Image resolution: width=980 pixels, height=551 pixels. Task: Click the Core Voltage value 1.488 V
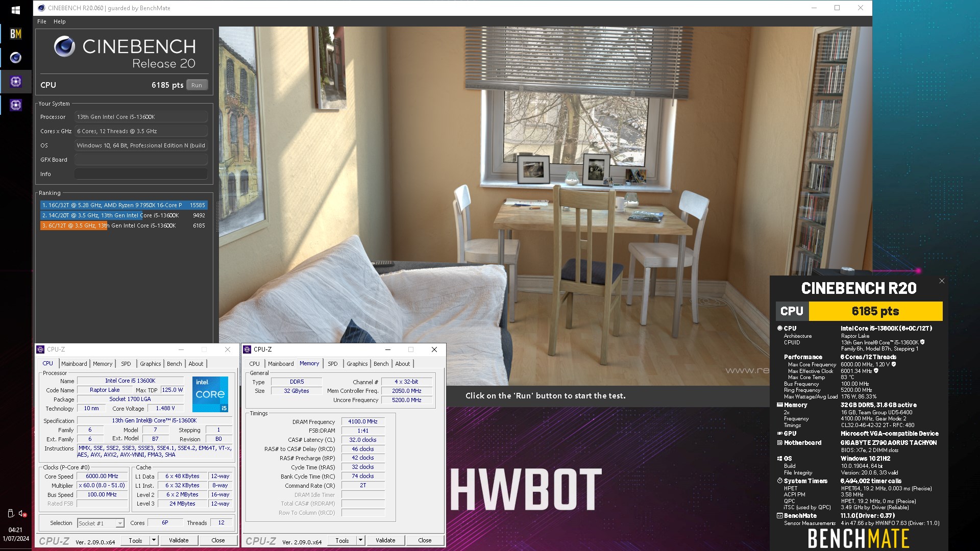pos(165,408)
